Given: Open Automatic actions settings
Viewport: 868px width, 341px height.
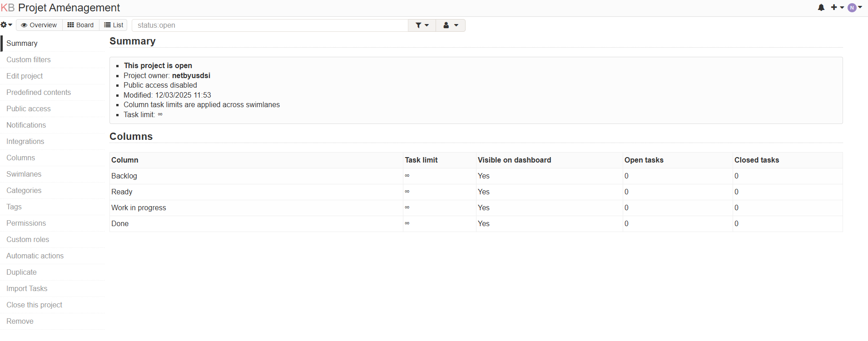Looking at the screenshot, I should tap(35, 256).
